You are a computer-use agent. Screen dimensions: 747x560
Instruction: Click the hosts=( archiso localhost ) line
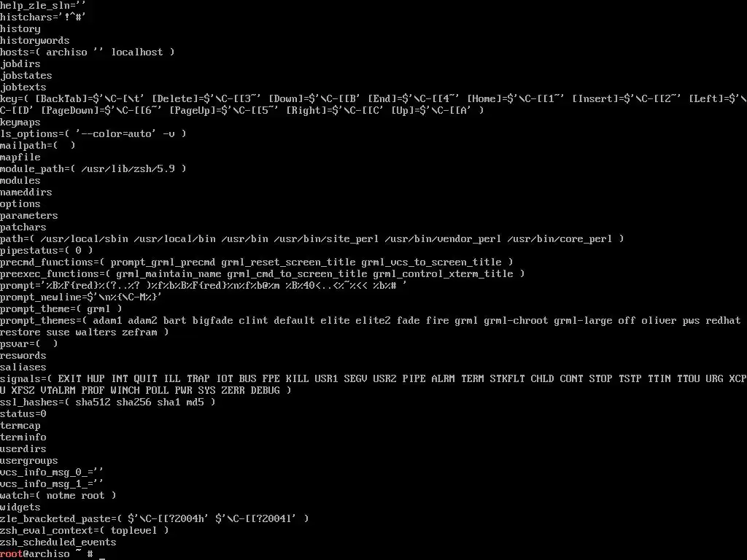coord(88,52)
